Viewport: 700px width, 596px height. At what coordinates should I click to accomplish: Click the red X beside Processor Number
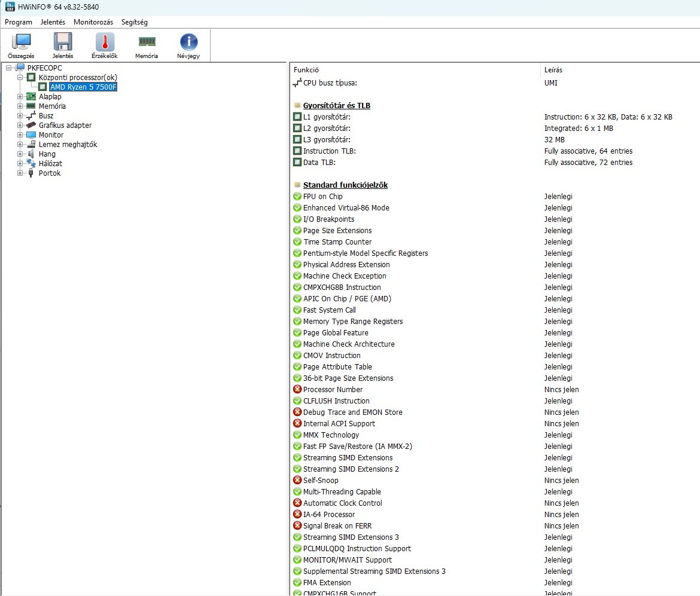tap(297, 389)
